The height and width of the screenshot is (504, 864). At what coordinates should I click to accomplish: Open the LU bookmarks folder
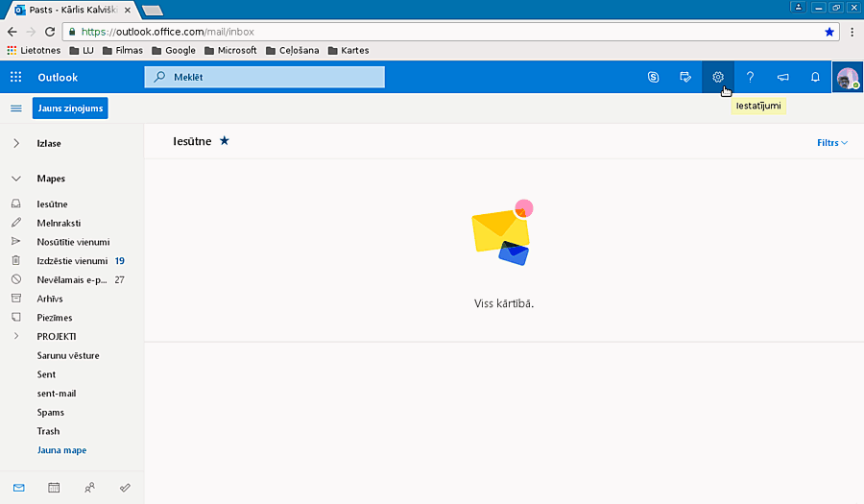point(82,50)
